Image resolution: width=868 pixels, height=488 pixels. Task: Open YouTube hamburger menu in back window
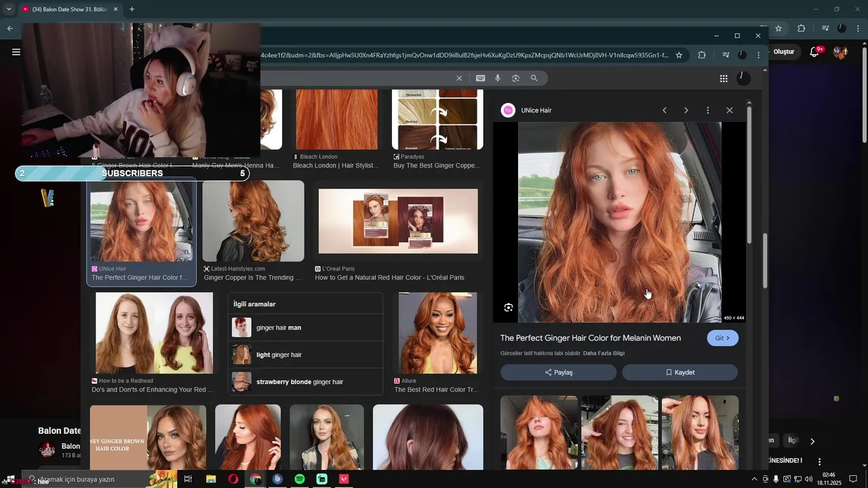[16, 52]
